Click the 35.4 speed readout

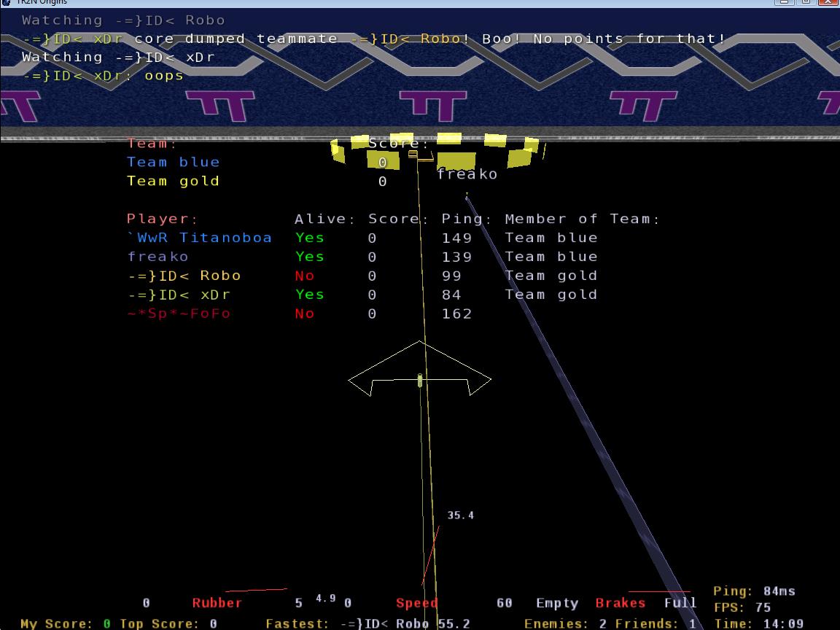coord(460,516)
